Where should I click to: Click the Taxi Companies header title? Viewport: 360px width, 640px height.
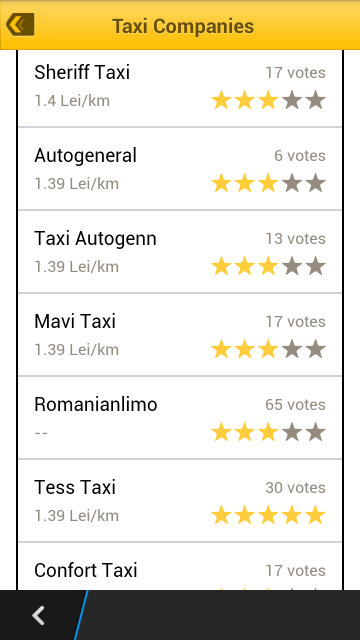pyautogui.click(x=183, y=26)
